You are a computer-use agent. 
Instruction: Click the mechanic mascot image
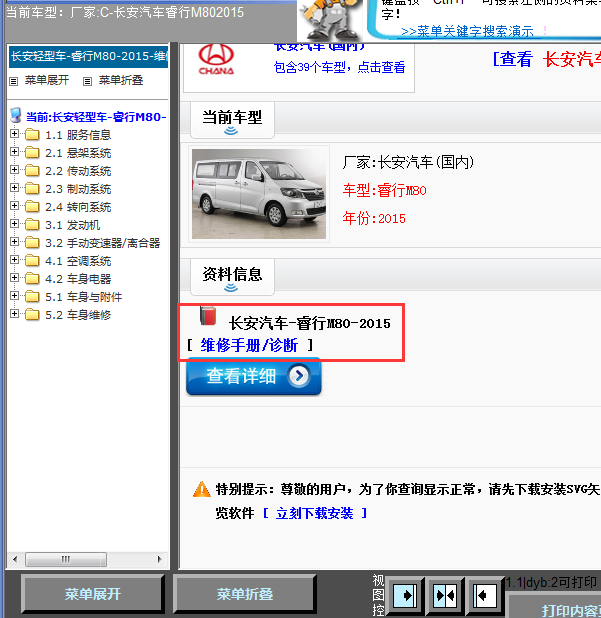[329, 18]
